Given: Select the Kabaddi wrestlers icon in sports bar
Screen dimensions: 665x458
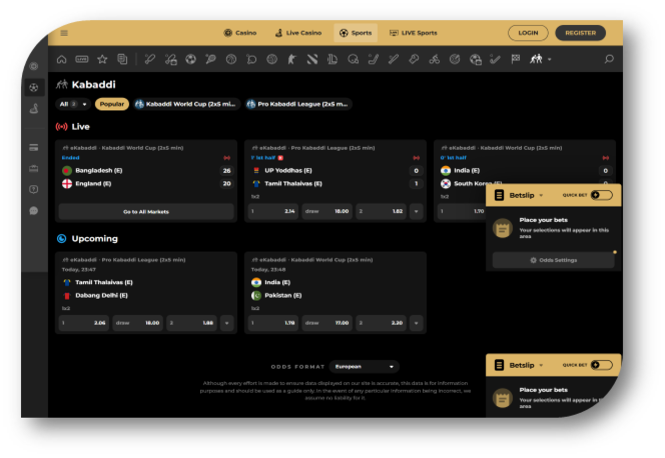Looking at the screenshot, I should [536, 59].
